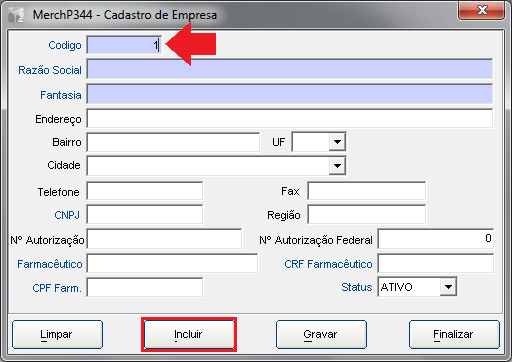Screen dimensions: 512x362
Task: Focus the Endereço text box
Action: (x=290, y=118)
